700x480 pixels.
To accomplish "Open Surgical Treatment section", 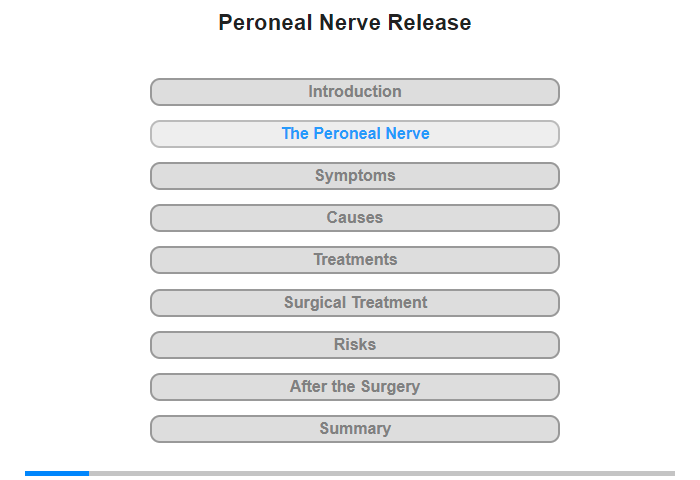I will click(354, 303).
